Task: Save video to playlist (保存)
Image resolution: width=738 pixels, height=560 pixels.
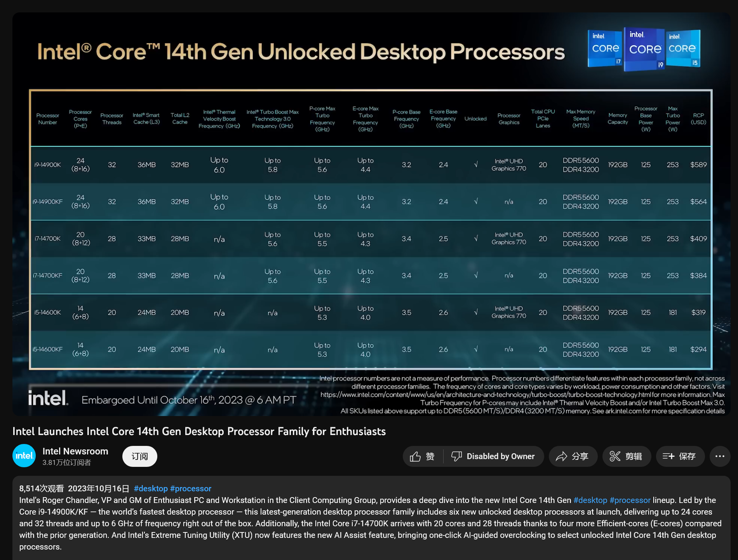Action: 680,456
